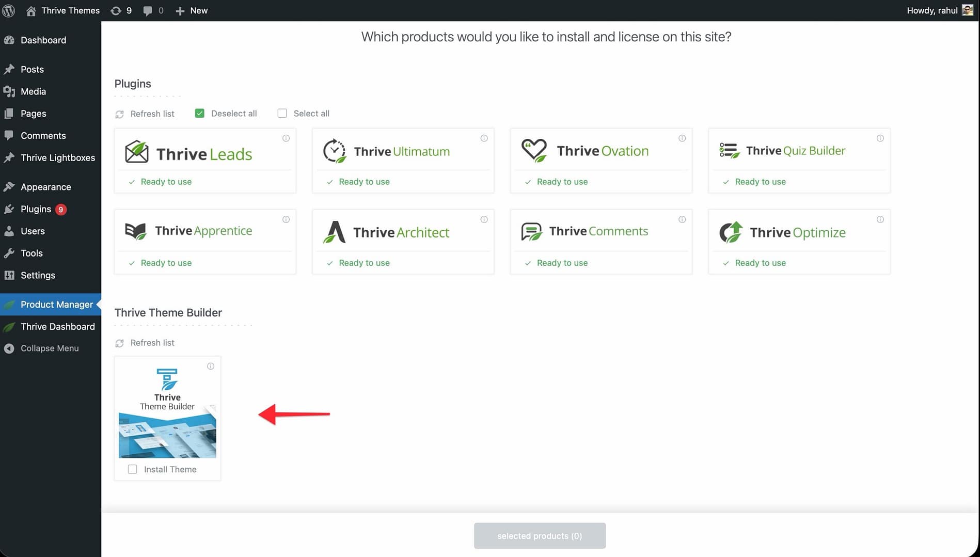This screenshot has height=557, width=980.
Task: Click the selected products (0) button
Action: click(x=540, y=536)
